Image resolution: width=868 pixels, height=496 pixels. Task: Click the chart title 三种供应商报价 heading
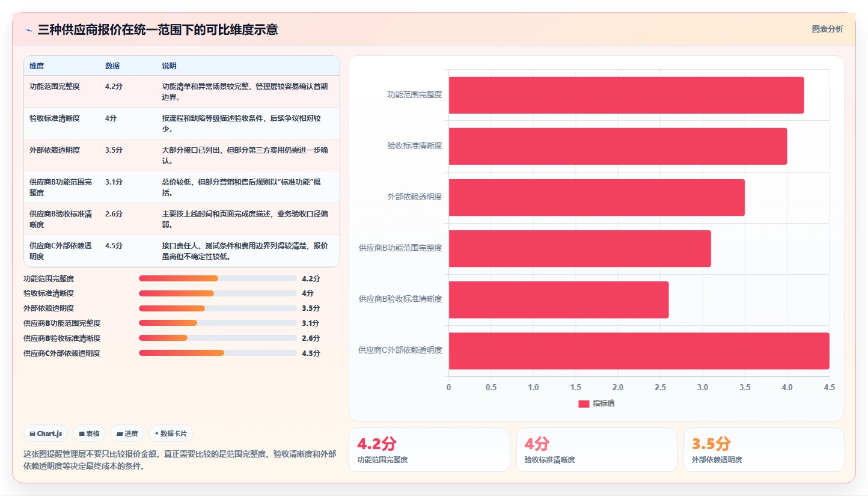[x=157, y=29]
